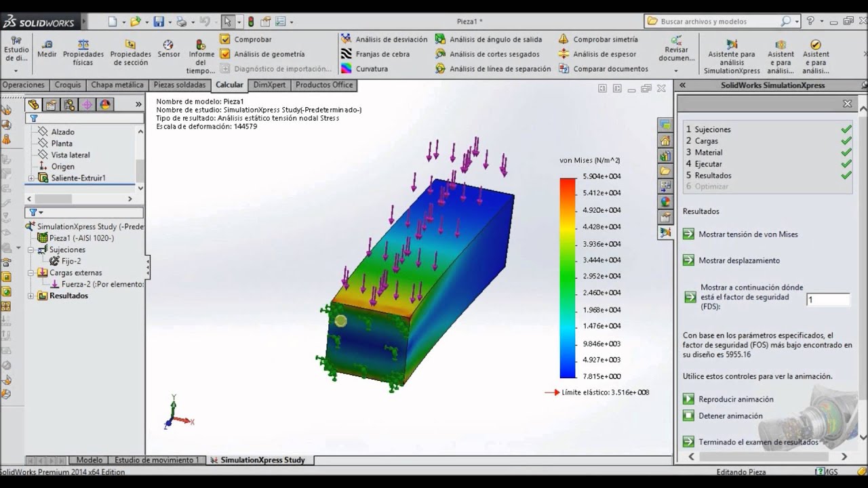Open the search options dropdown arrow
Image resolution: width=868 pixels, height=488 pixels.
click(x=797, y=22)
